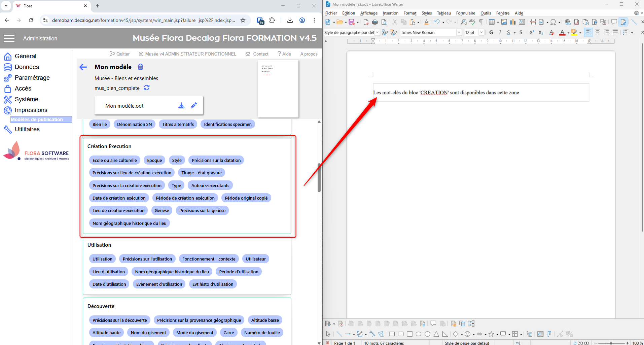Toggle formatting marks (pilcrow) display
Viewport: 644px width, 345px height.
(481, 22)
